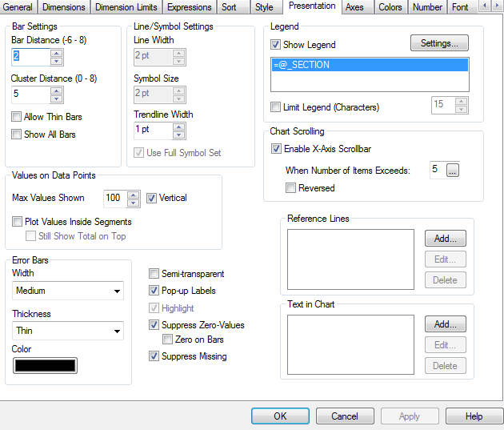Click the Items Exceeds number field
Image resolution: width=504 pixels, height=430 pixels.
(x=438, y=170)
